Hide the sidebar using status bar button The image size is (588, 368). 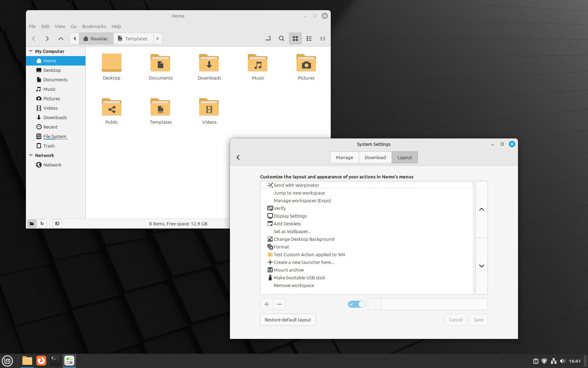click(x=57, y=224)
